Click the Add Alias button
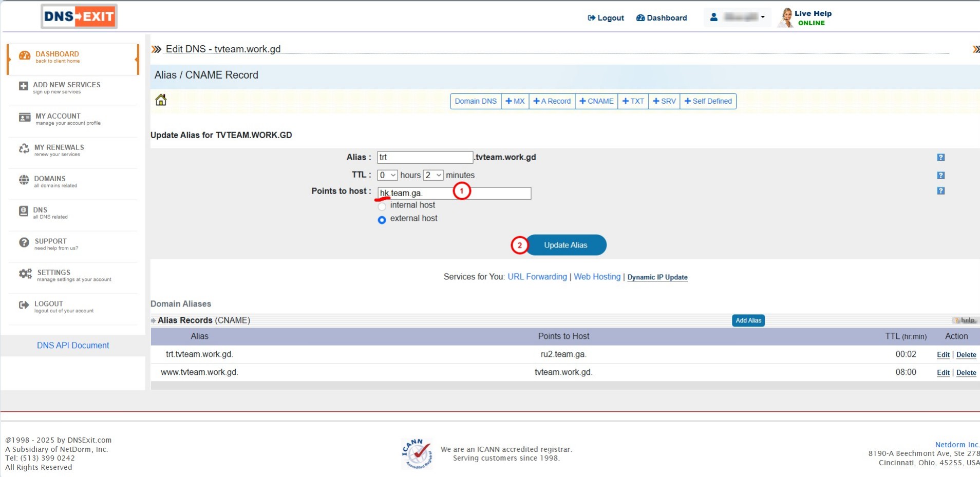This screenshot has width=980, height=477. (x=748, y=320)
